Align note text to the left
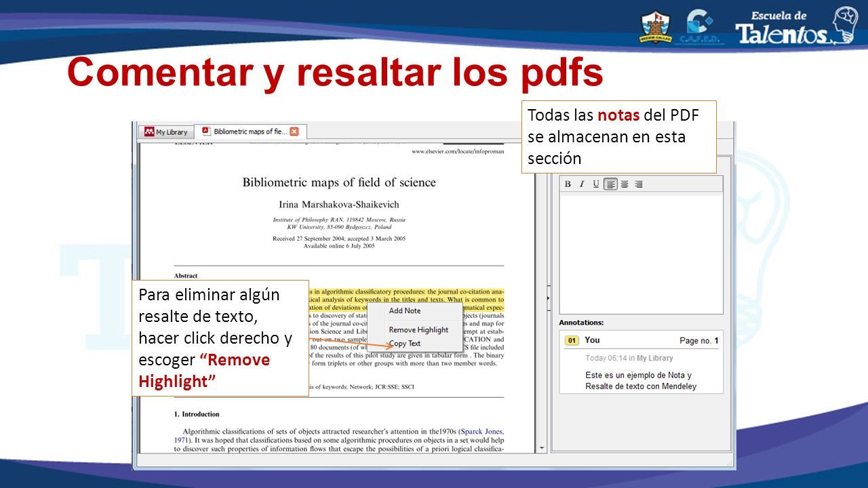 pyautogui.click(x=610, y=184)
